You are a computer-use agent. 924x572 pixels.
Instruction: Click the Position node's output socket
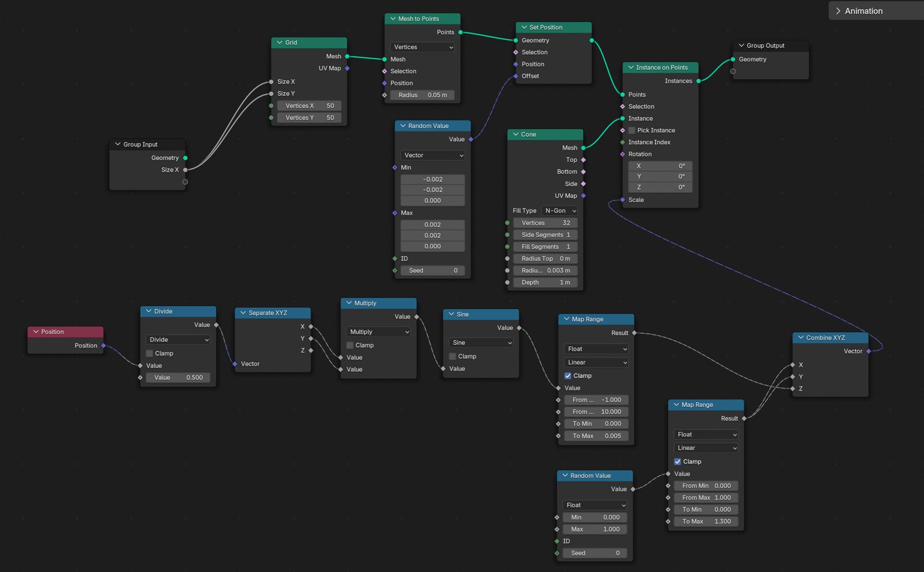coord(103,346)
